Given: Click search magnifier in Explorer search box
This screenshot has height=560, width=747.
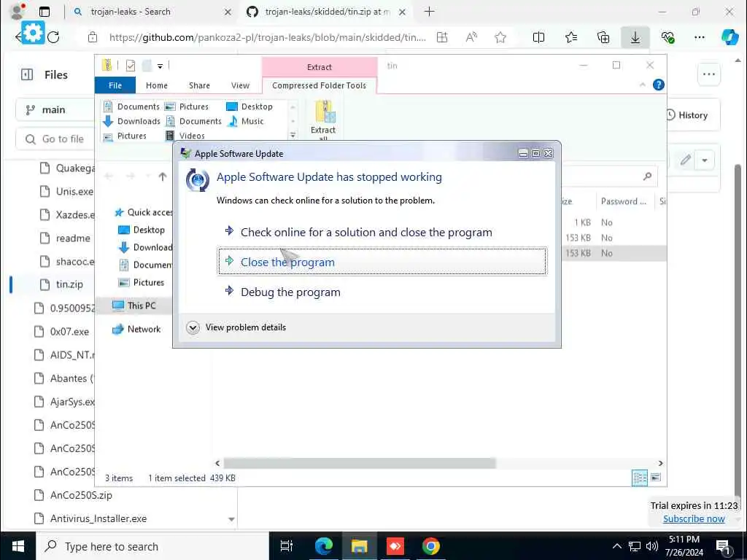Looking at the screenshot, I should coord(647,176).
